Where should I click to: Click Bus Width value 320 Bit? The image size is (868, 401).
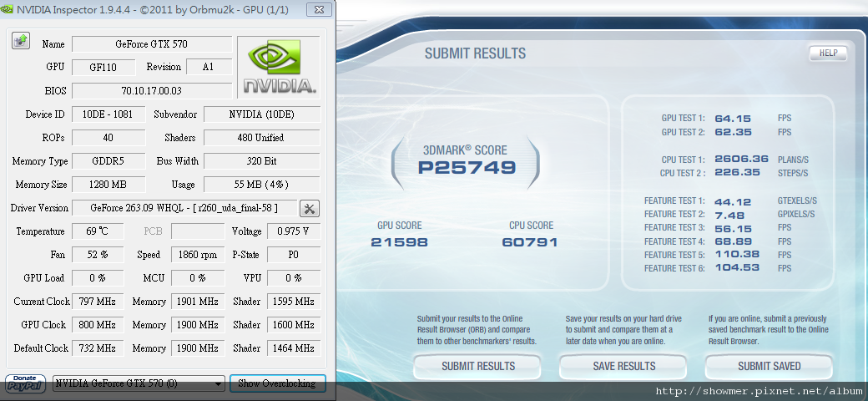tap(262, 161)
